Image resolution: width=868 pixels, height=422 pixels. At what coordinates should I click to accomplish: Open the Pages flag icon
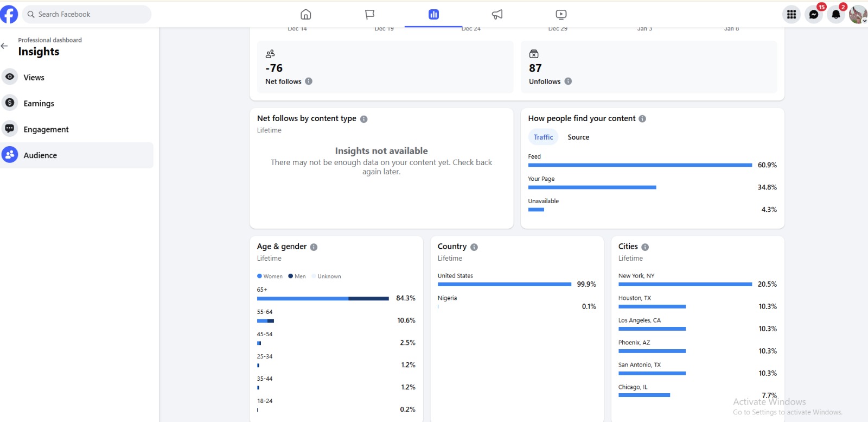pyautogui.click(x=369, y=14)
